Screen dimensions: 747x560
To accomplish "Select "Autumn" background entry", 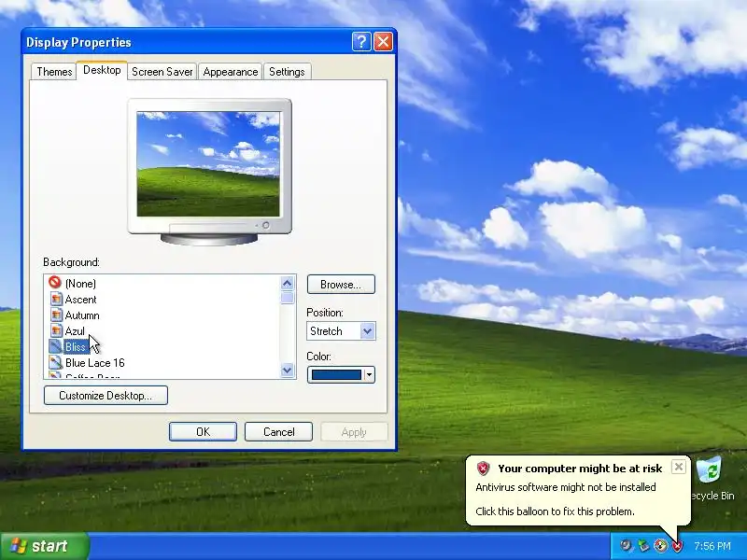I will coord(82,315).
